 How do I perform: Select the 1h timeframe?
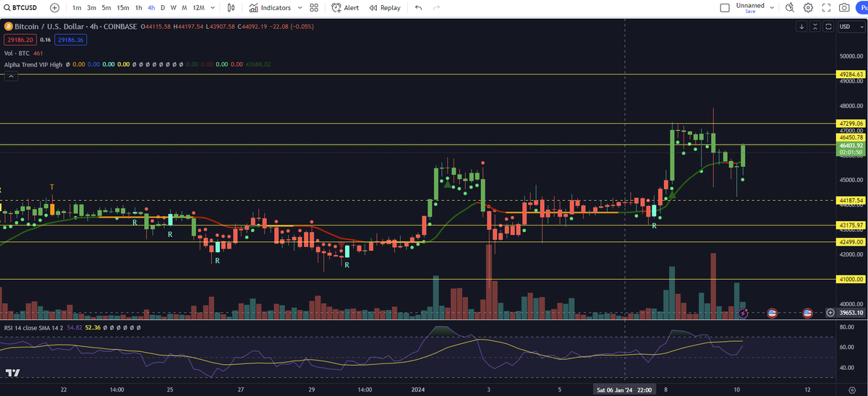click(x=138, y=7)
